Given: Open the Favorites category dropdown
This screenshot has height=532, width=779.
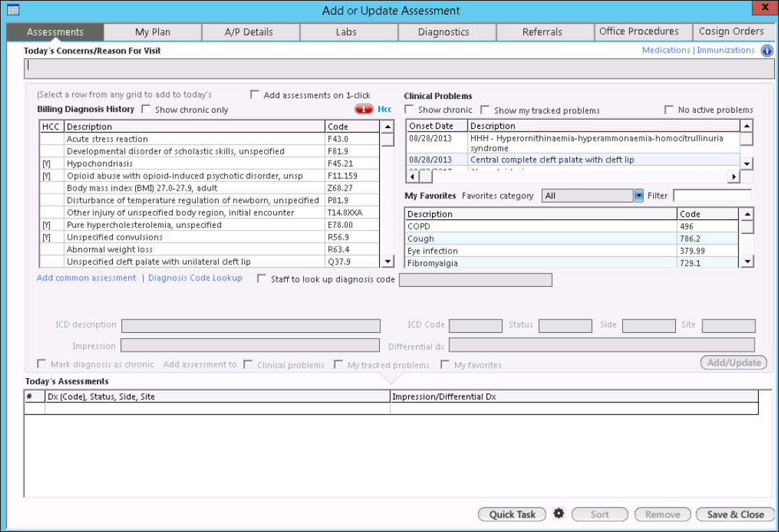Looking at the screenshot, I should coord(639,196).
